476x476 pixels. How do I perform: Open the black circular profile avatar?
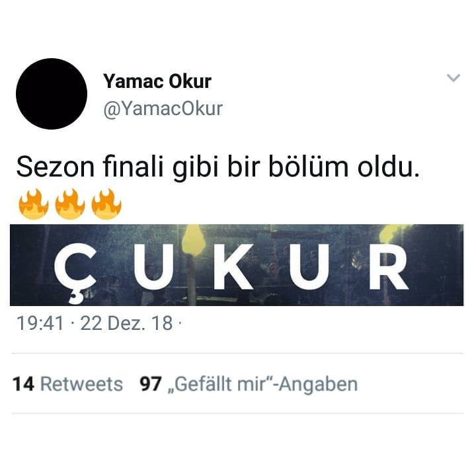click(x=52, y=94)
